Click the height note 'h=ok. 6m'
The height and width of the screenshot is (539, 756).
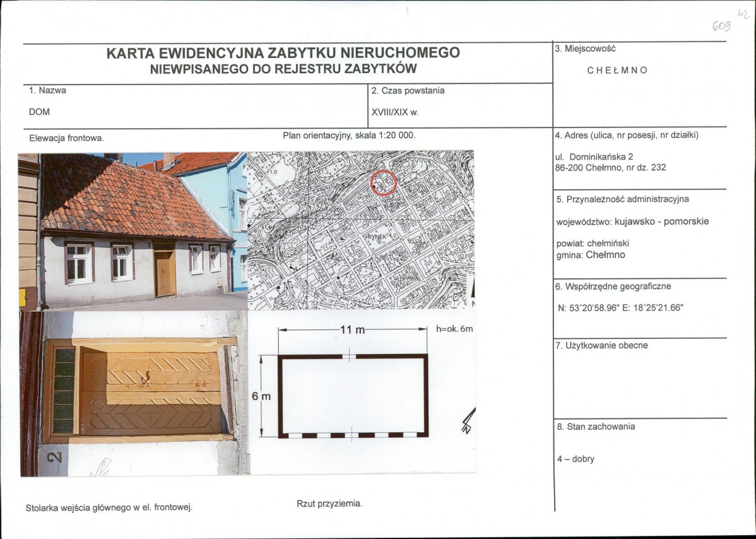click(454, 329)
